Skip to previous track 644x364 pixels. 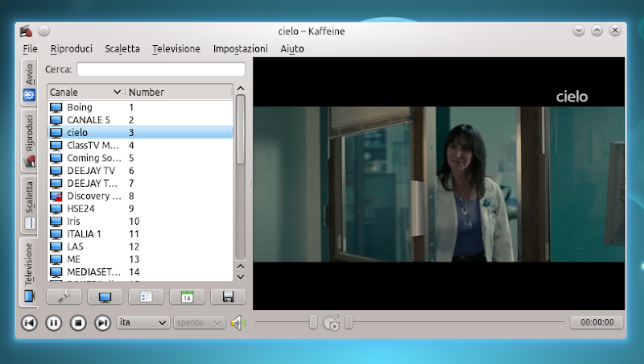coord(29,323)
